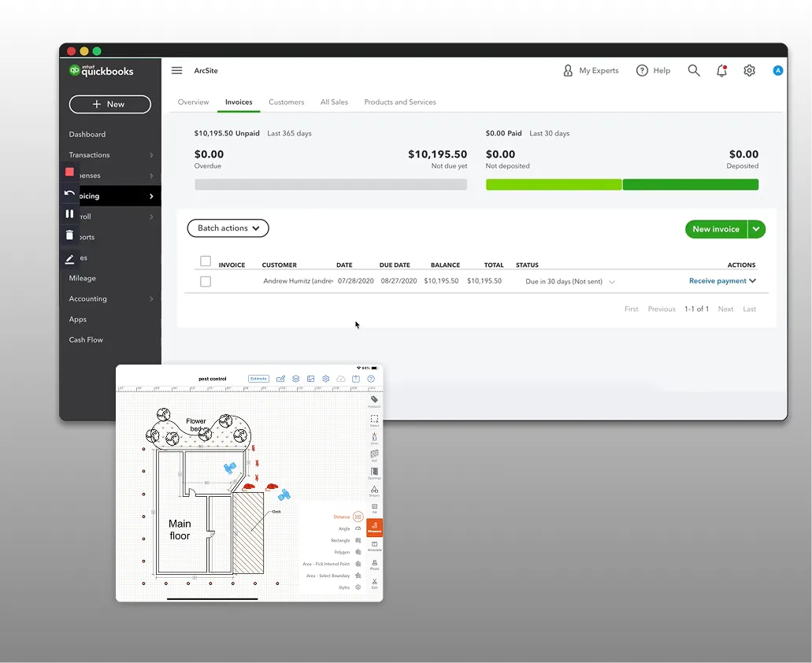Choose the Distance measure option

[x=348, y=517]
